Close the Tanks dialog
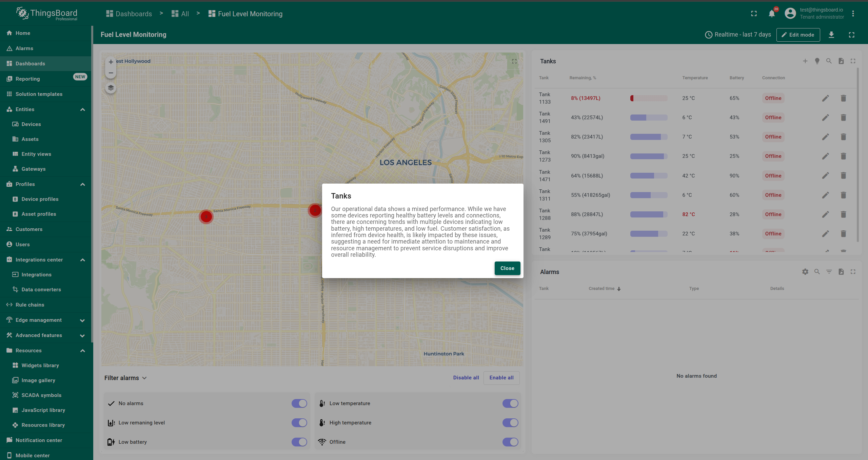Screen dimensions: 868x460 point(507,268)
